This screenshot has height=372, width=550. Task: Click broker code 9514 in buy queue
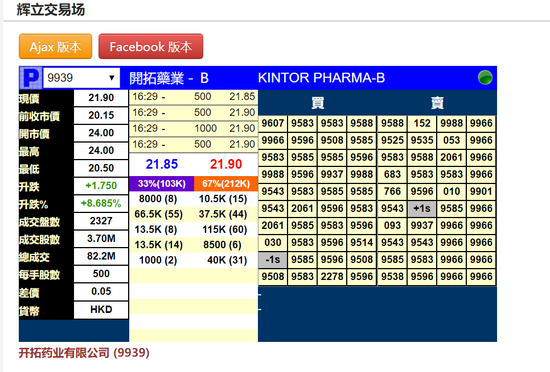(x=362, y=242)
